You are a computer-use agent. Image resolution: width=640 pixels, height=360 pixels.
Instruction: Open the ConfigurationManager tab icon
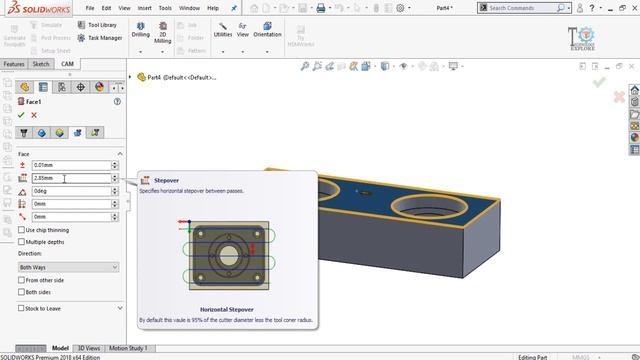click(x=62, y=87)
